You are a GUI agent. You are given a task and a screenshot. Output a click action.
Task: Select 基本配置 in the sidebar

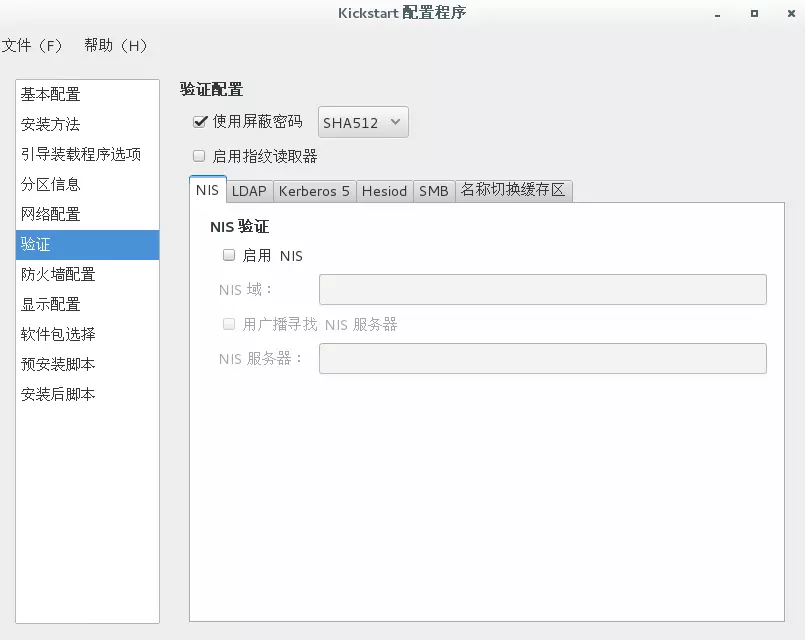tap(51, 95)
